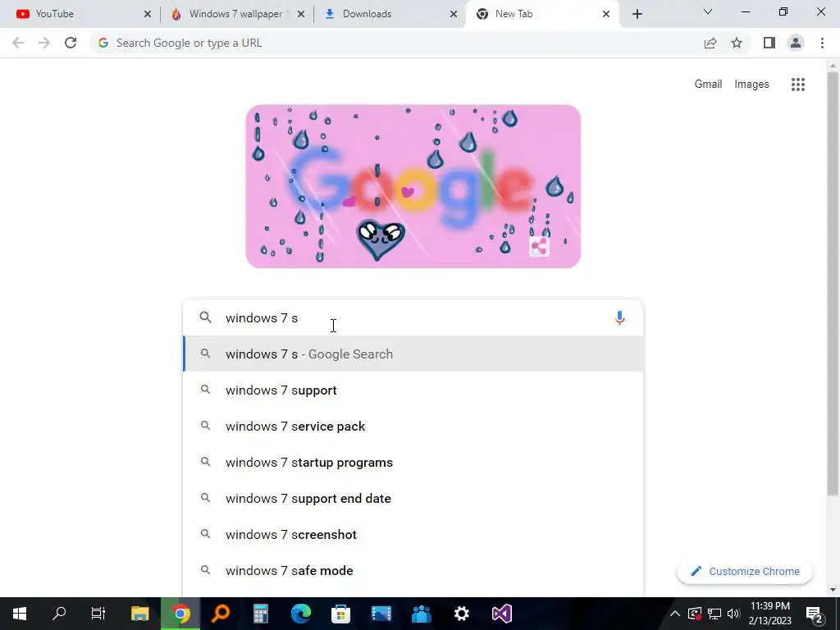840x630 pixels.
Task: Open Task View on the taskbar
Action: [x=98, y=614]
